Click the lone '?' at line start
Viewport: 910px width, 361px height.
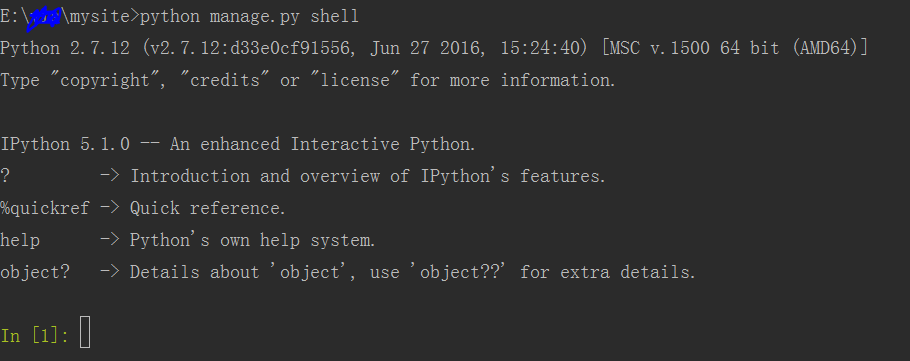5,176
